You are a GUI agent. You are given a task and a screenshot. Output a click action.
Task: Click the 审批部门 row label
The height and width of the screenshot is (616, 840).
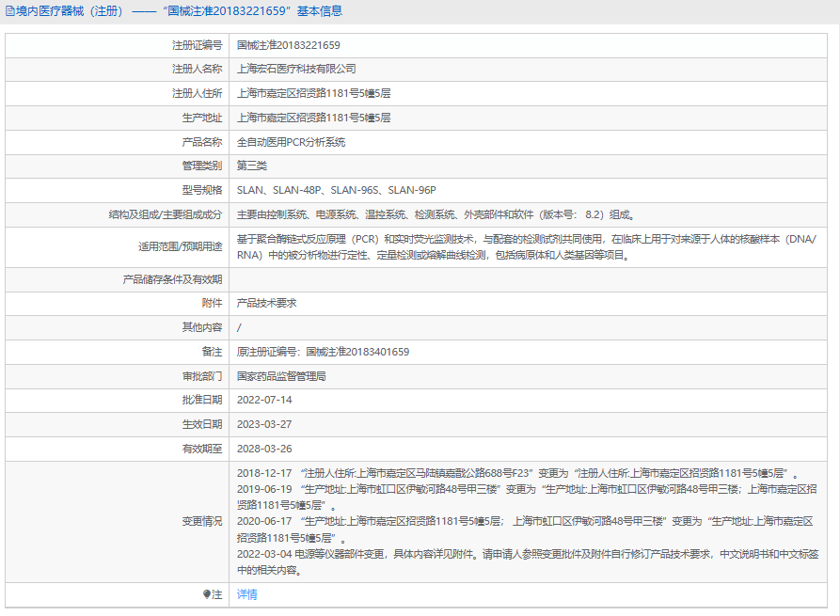(x=202, y=376)
